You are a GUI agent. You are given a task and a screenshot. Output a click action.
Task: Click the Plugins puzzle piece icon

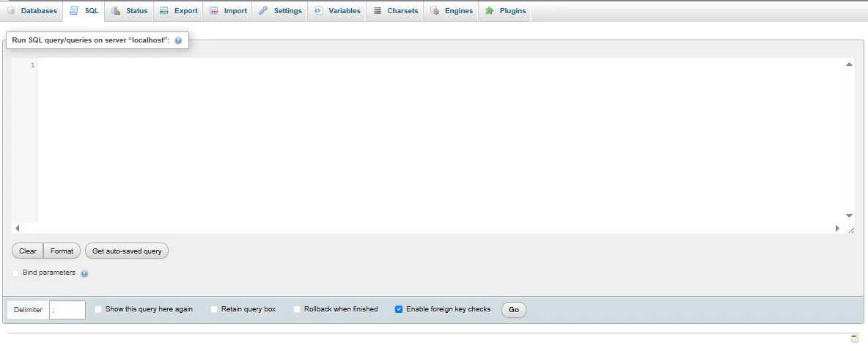pos(490,11)
